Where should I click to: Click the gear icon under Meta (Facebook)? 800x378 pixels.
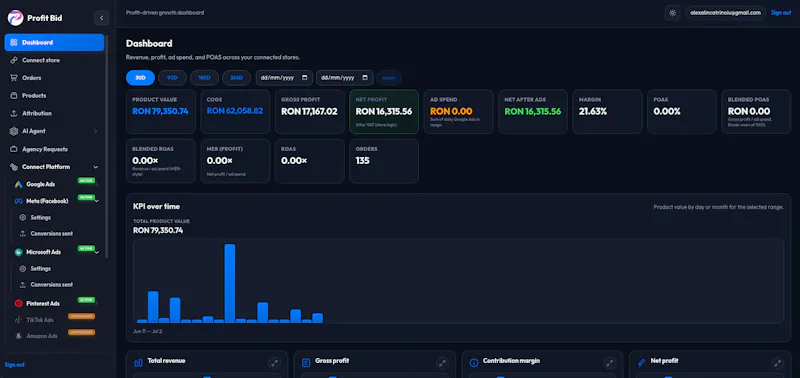pos(22,217)
